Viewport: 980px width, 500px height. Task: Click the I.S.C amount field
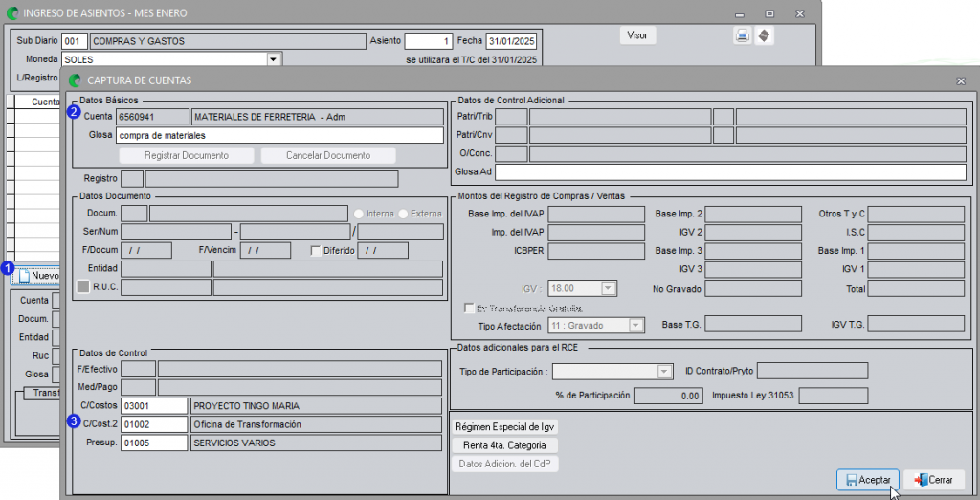coord(916,233)
